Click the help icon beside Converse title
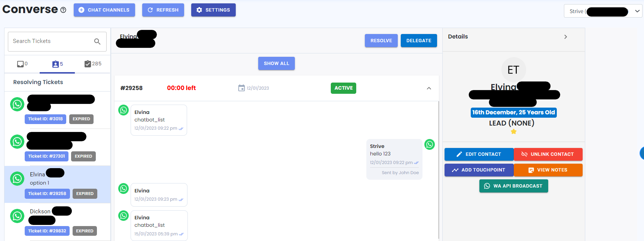The width and height of the screenshot is (644, 241). pyautogui.click(x=63, y=10)
